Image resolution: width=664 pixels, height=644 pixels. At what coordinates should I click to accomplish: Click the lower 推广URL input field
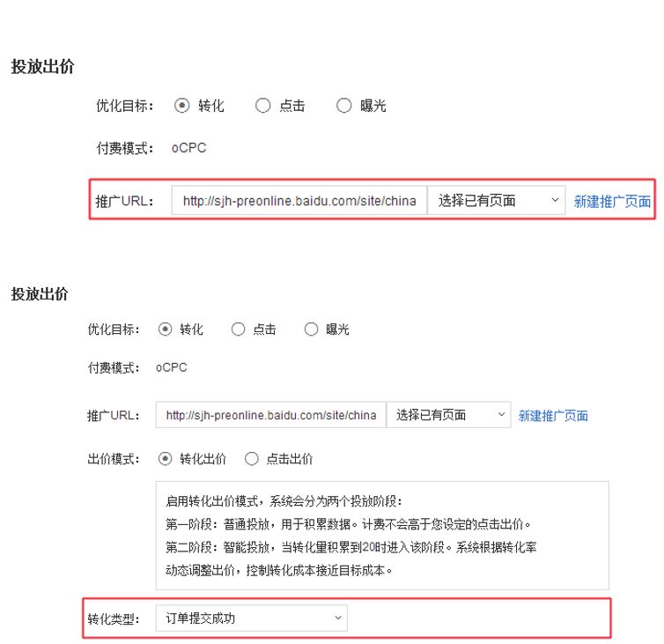coord(271,415)
